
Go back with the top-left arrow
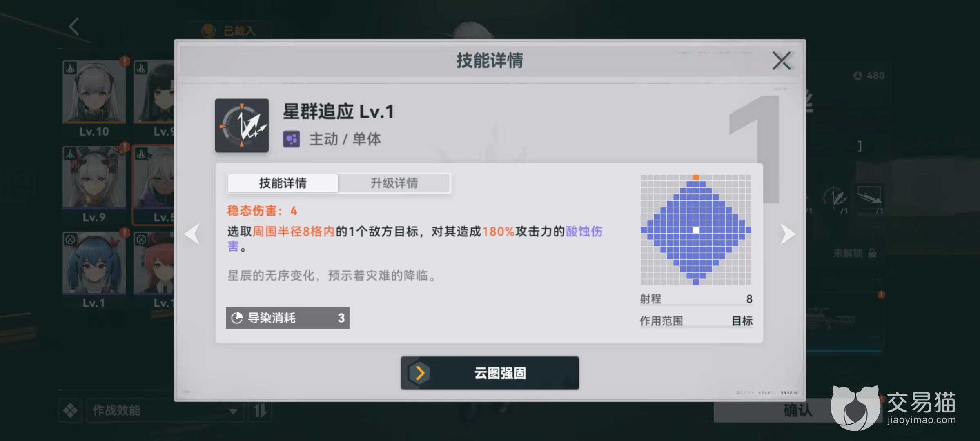[74, 27]
